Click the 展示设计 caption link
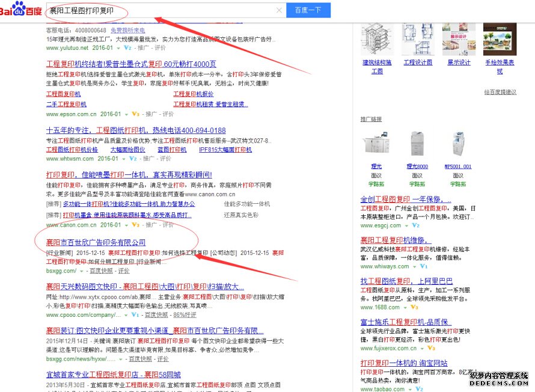 tap(459, 63)
